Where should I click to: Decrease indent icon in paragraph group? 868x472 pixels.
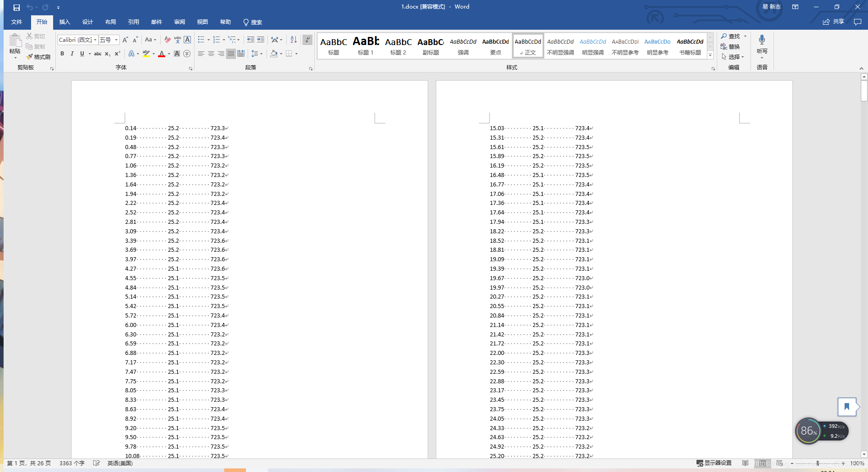[251, 40]
